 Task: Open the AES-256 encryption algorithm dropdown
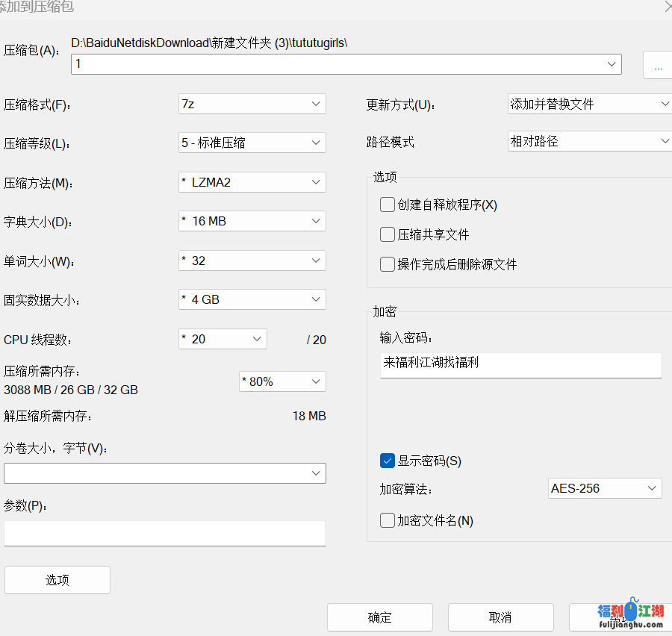[604, 489]
